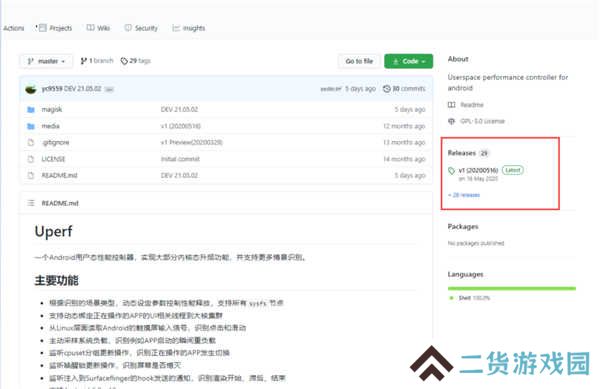Screen dimensions: 600x389
Task: Click the Shell language entry
Action: 470,298
